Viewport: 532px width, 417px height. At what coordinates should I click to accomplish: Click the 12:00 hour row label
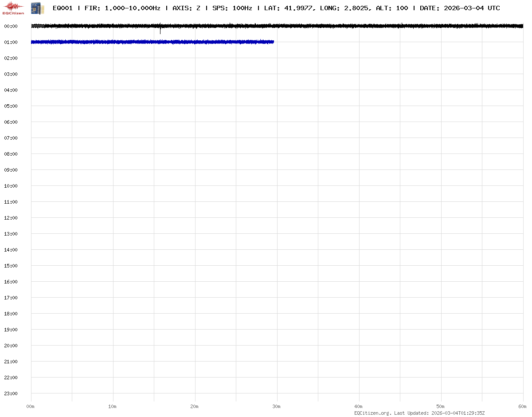[x=11, y=218]
